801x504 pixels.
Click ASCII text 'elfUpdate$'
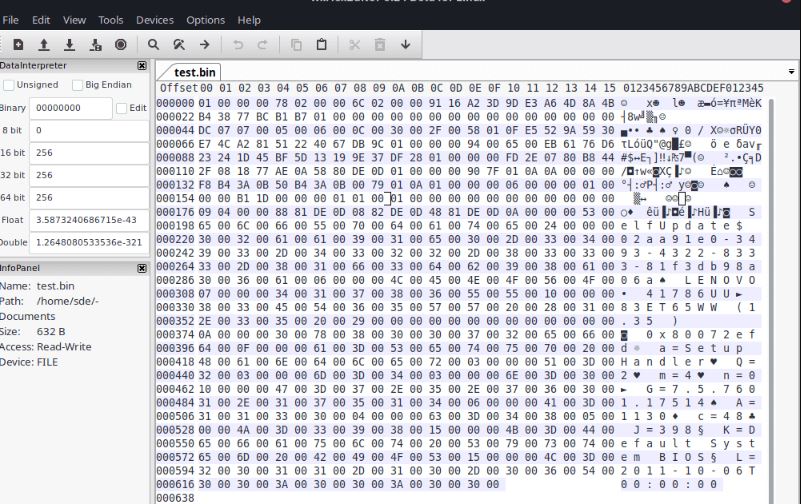pyautogui.click(x=681, y=226)
